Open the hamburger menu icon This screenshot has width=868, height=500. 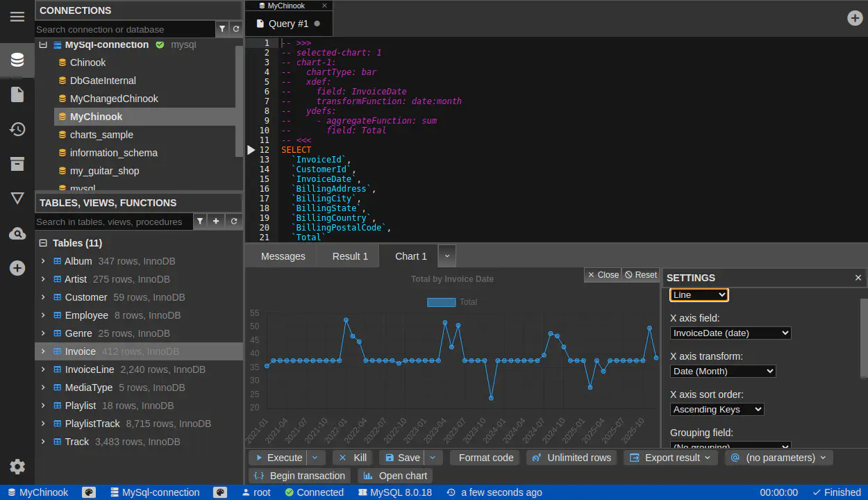[17, 17]
